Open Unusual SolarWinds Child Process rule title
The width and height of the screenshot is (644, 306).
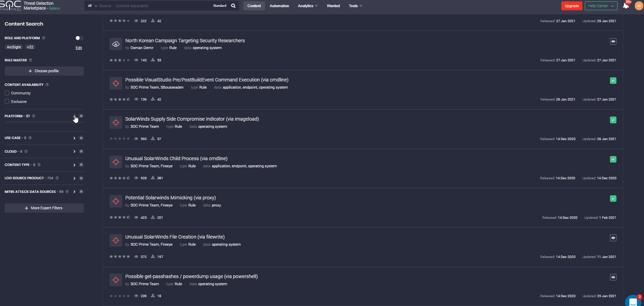click(176, 158)
